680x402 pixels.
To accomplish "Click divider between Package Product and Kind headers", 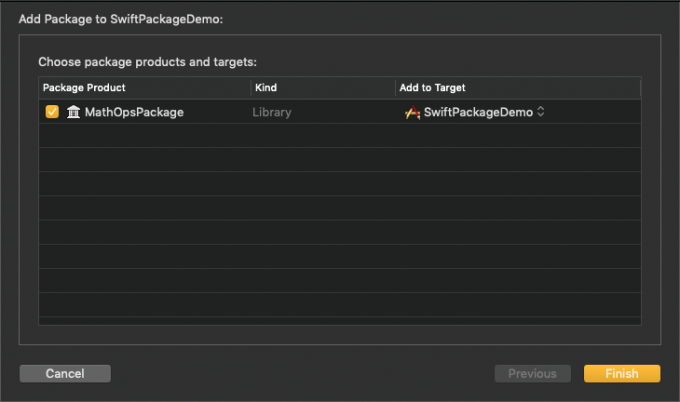I will tap(251, 88).
